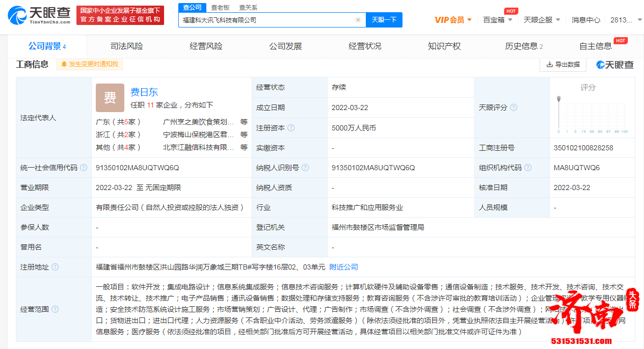
Task: Open the 司法风险 tab
Action: click(125, 45)
